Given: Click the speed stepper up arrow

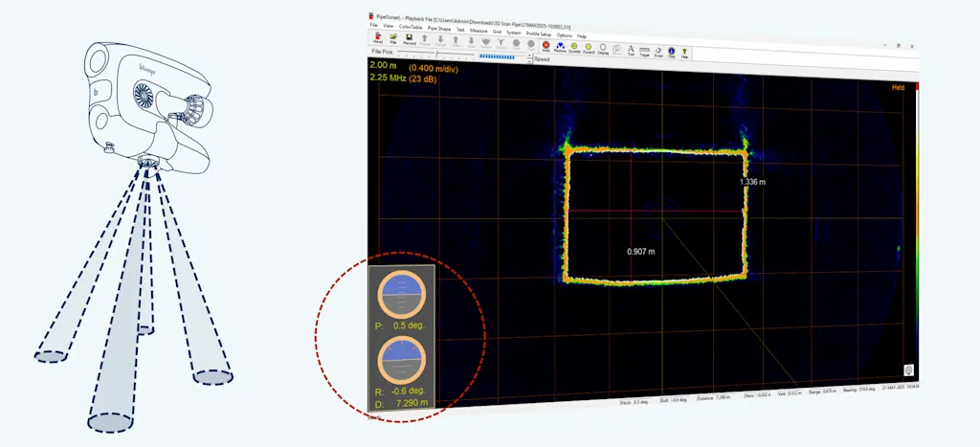Looking at the screenshot, I should pos(529,55).
